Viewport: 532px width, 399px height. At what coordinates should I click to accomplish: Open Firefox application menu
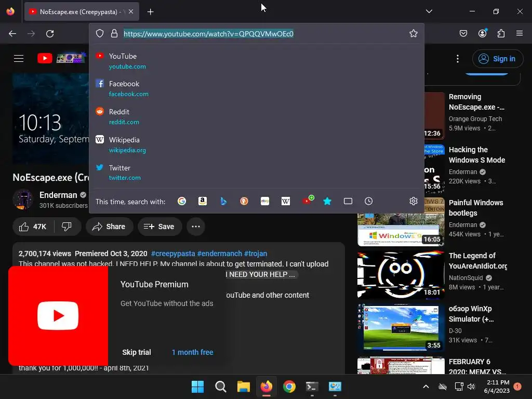point(520,33)
